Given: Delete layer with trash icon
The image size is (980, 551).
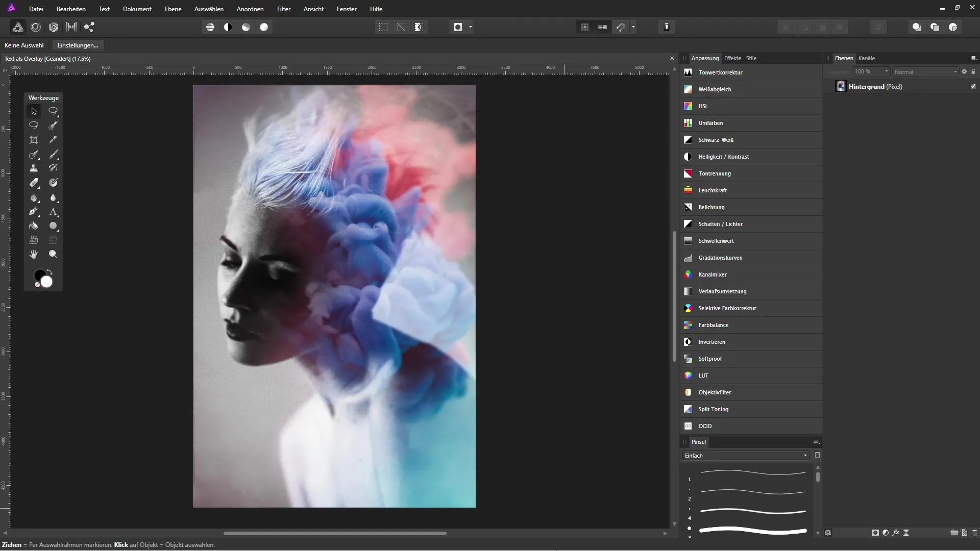Looking at the screenshot, I should [x=974, y=533].
